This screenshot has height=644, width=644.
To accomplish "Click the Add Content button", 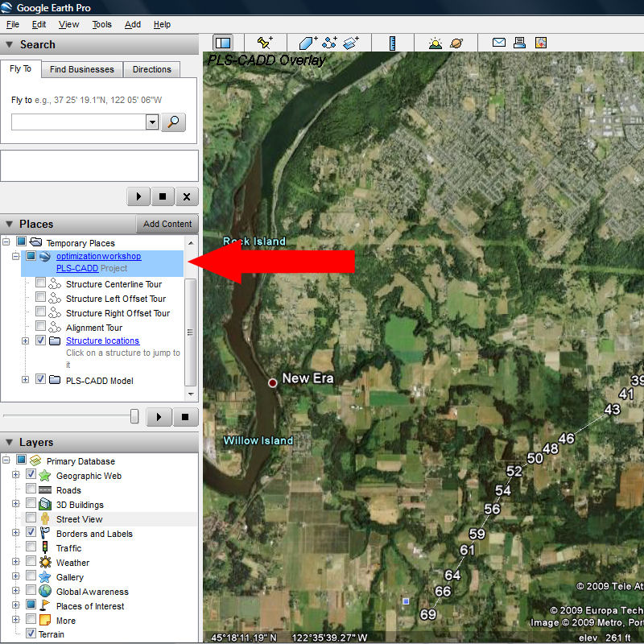I will tap(167, 224).
